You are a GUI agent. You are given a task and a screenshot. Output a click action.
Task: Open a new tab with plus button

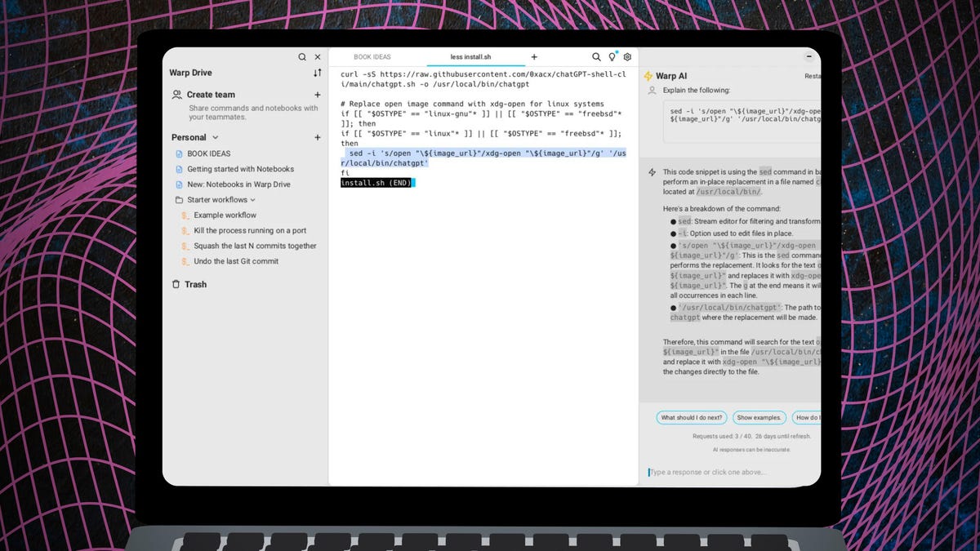tap(534, 57)
